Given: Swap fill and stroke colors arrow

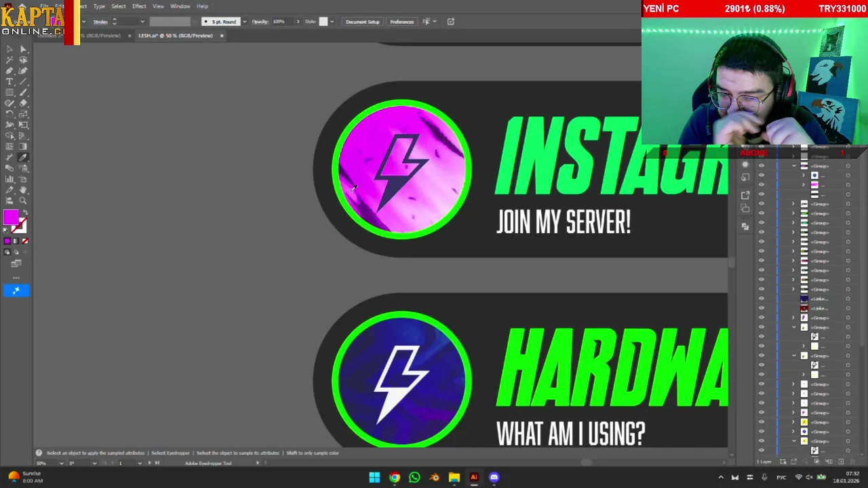Looking at the screenshot, I should click(x=24, y=213).
